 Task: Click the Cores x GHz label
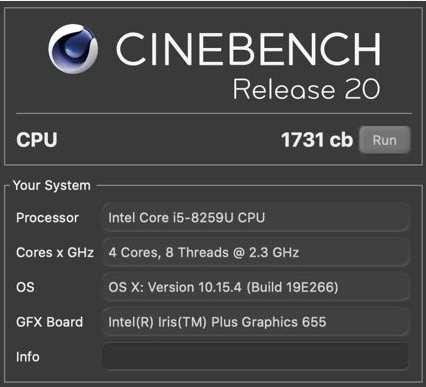click(55, 252)
